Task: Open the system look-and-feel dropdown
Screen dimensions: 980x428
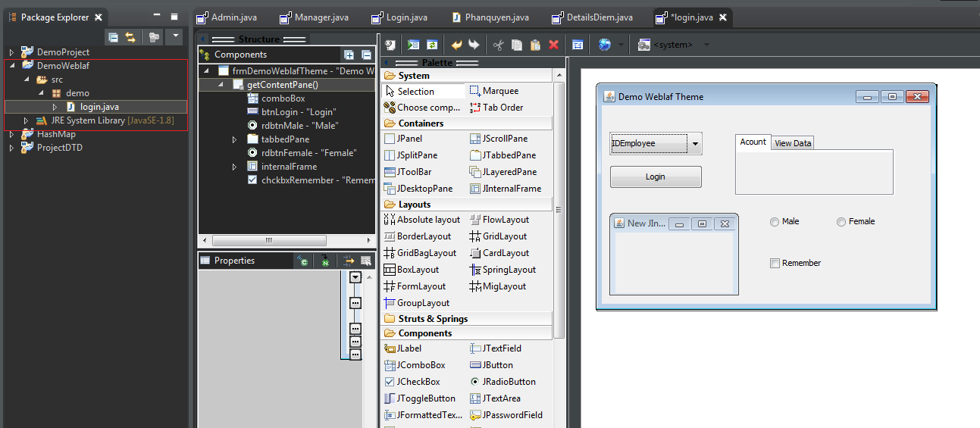Action: [707, 45]
